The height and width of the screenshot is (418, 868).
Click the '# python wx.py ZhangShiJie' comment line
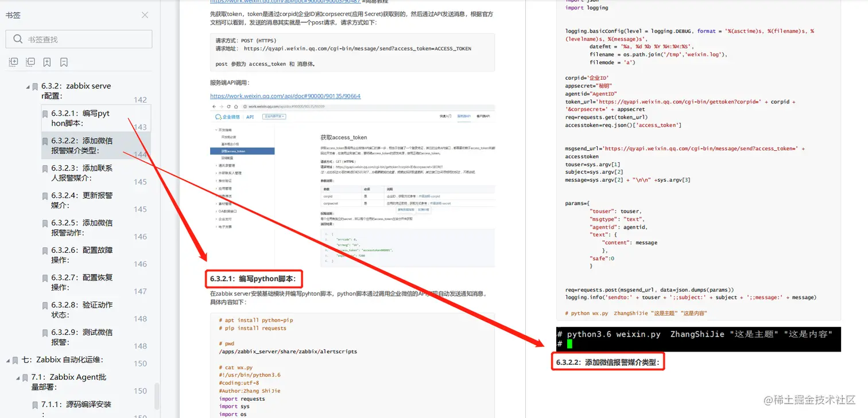[x=636, y=313]
